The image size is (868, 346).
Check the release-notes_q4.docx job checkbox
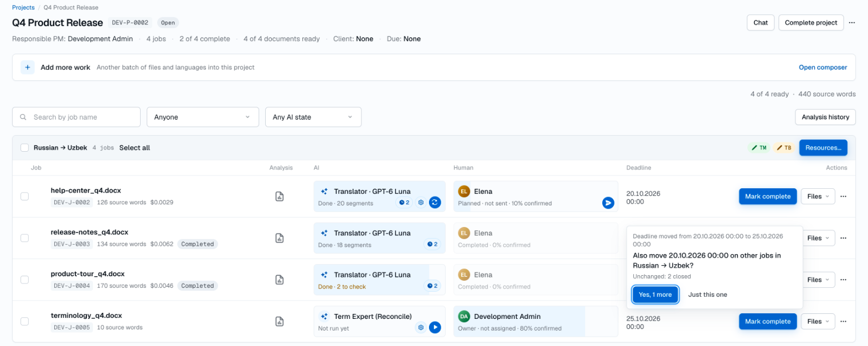click(x=24, y=237)
